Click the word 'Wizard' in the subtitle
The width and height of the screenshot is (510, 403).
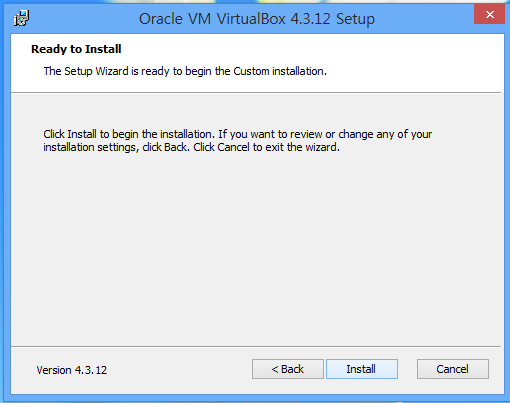click(x=112, y=71)
